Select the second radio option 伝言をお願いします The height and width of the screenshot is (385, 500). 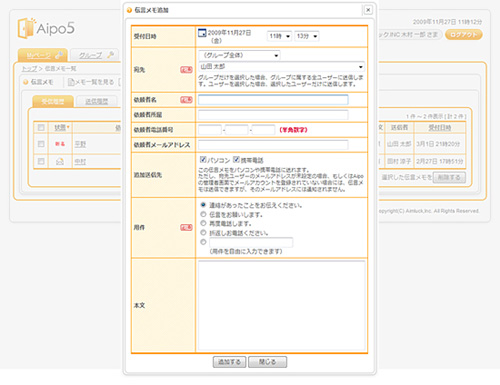coord(203,214)
